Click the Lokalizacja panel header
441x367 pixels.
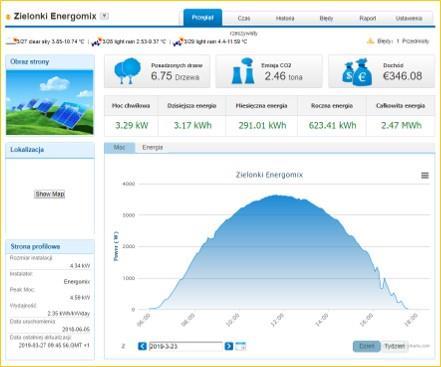pyautogui.click(x=50, y=150)
